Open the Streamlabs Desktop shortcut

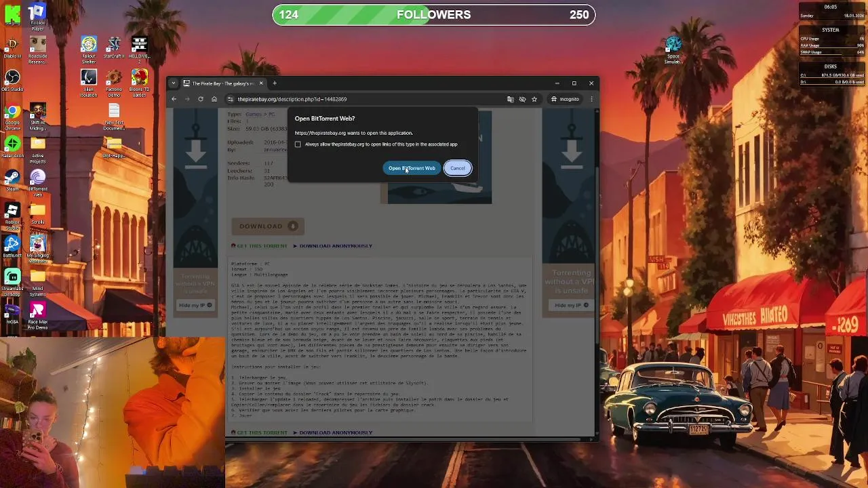(12, 283)
